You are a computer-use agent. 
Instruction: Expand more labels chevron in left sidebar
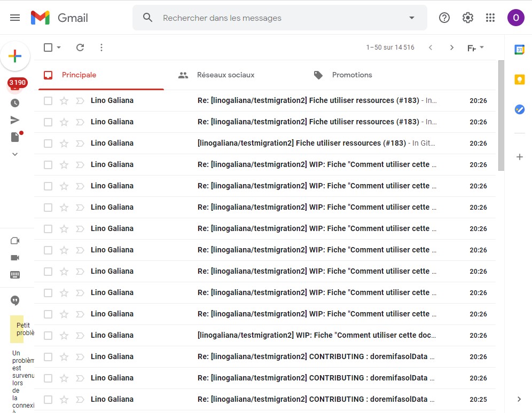click(x=15, y=154)
